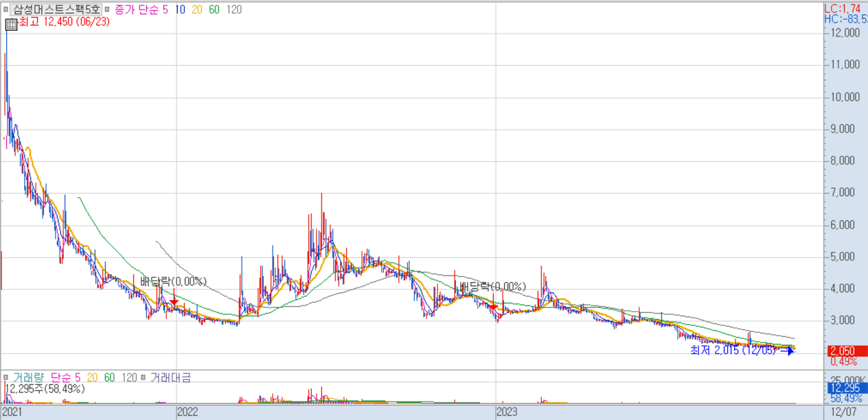Viewport: 868px width, 420px height.
Task: Select the blue 10-day moving average label
Action: 181,10
